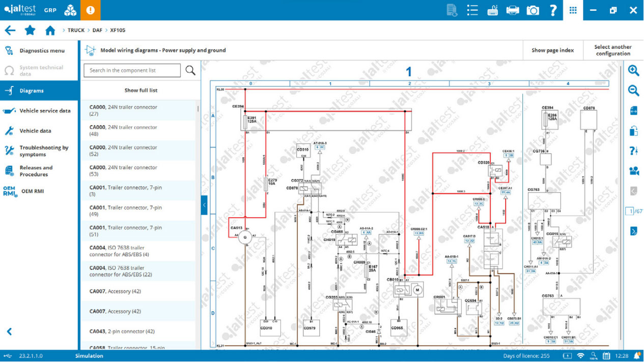
Task: Select the Diagrams menu item
Action: (x=39, y=90)
